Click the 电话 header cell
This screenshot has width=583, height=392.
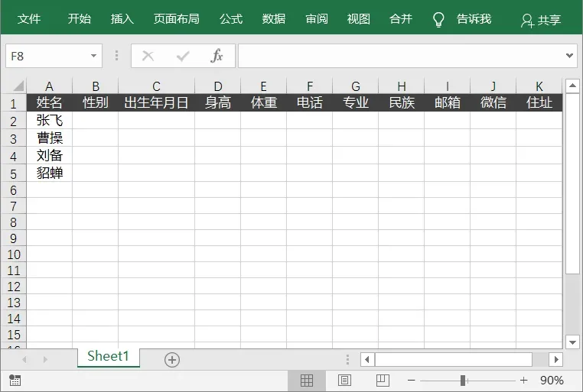(310, 102)
